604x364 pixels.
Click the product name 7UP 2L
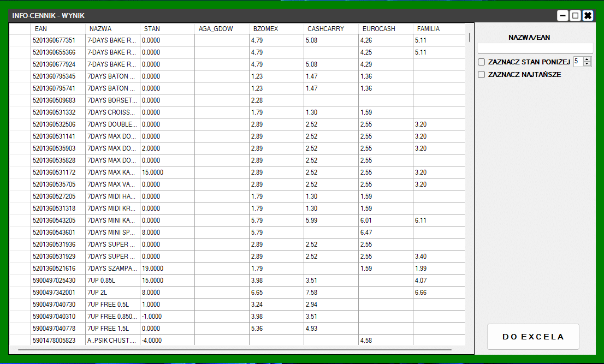(112, 293)
